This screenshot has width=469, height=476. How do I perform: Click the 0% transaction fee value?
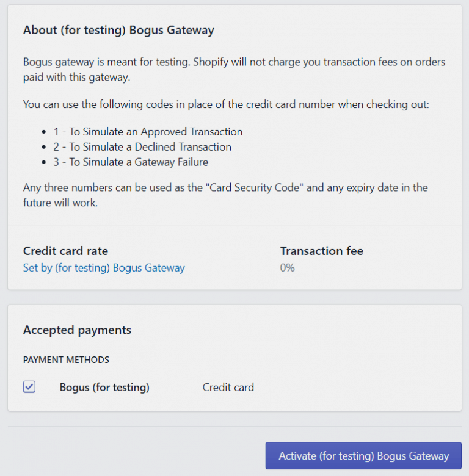click(x=287, y=267)
